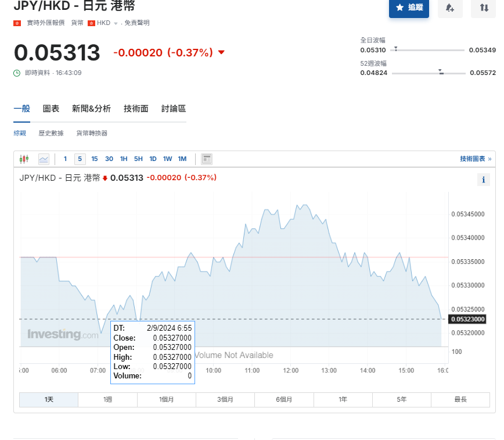
Task: Select the 1週 time range
Action: click(107, 399)
